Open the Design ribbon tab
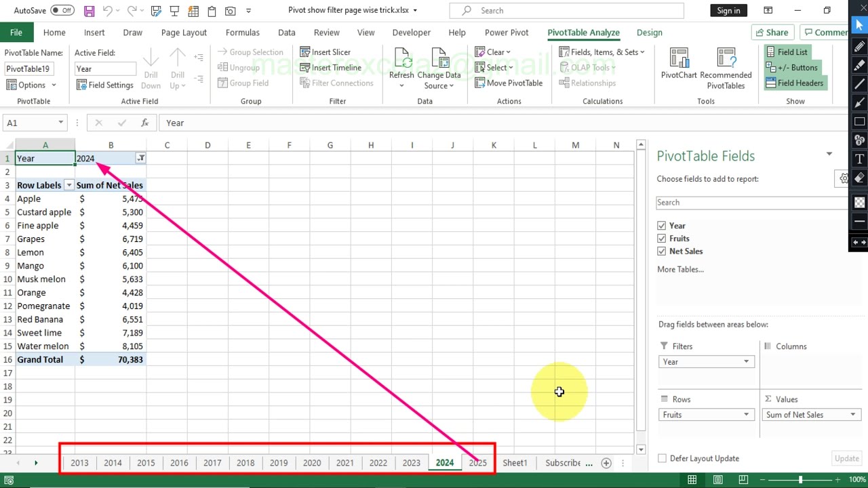Viewport: 868px width, 488px height. (650, 33)
